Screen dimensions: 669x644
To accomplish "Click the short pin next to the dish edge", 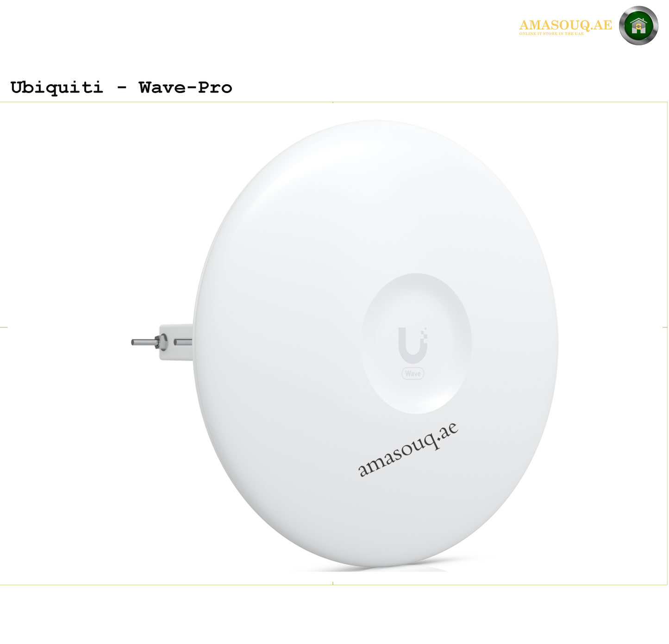I will tap(183, 342).
